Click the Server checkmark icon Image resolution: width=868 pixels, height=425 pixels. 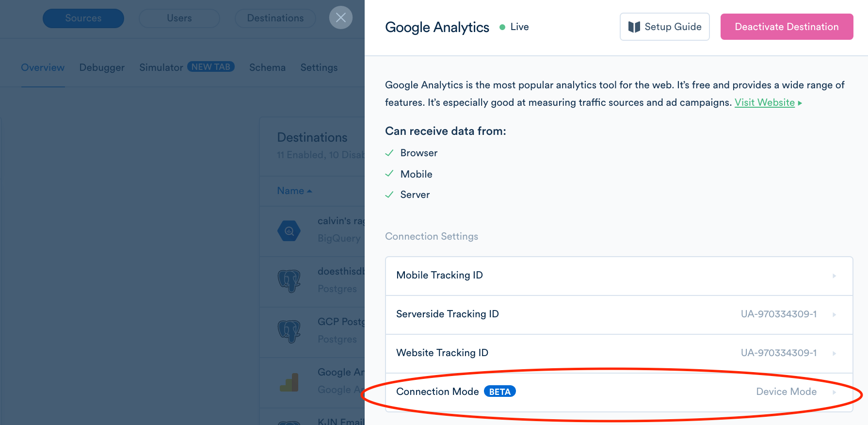click(389, 195)
